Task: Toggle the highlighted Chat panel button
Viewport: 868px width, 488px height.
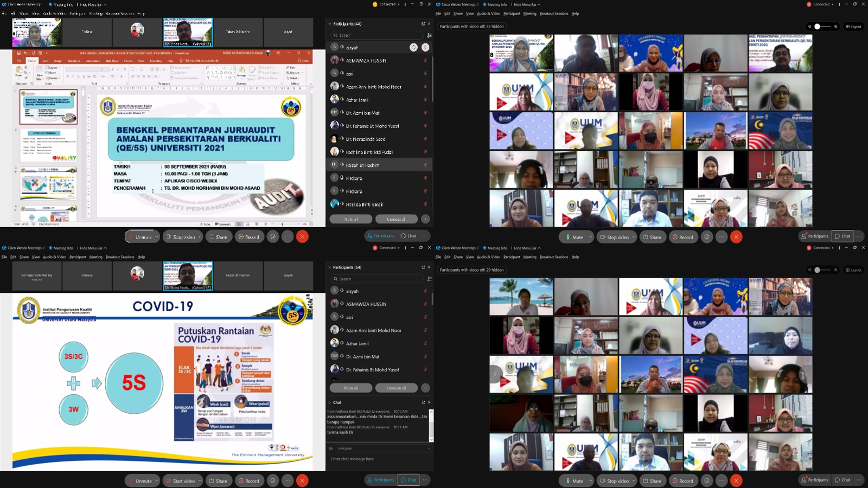Action: point(409,480)
